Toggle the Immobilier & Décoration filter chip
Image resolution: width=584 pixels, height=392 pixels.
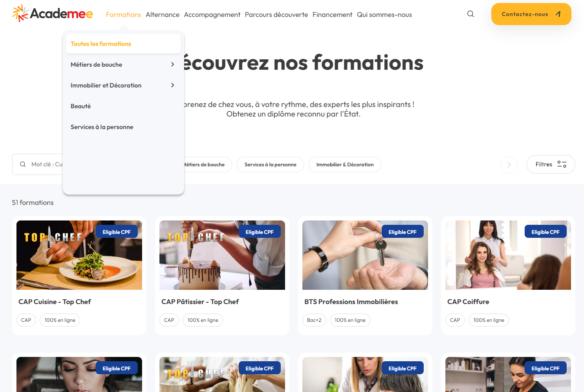[345, 165]
